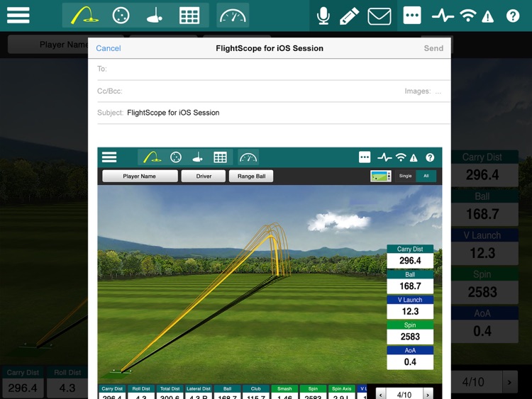Tap the Driver club selector in embedded screenshot
This screenshot has height=399, width=532.
point(204,176)
